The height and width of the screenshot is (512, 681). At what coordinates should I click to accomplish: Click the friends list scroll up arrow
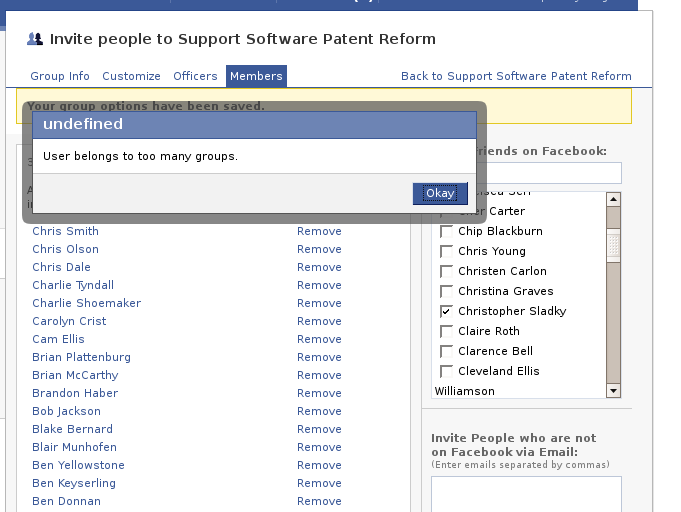coord(613,199)
